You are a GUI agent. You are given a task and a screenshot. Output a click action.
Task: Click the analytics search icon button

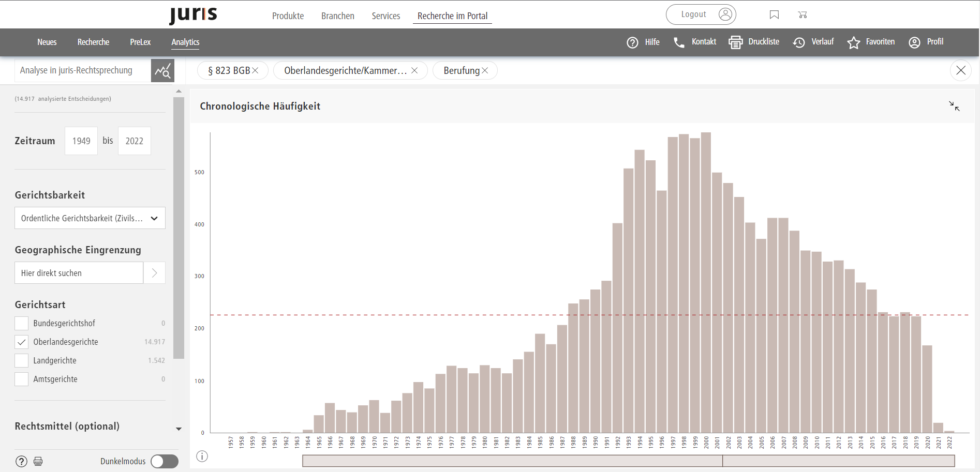pos(162,71)
